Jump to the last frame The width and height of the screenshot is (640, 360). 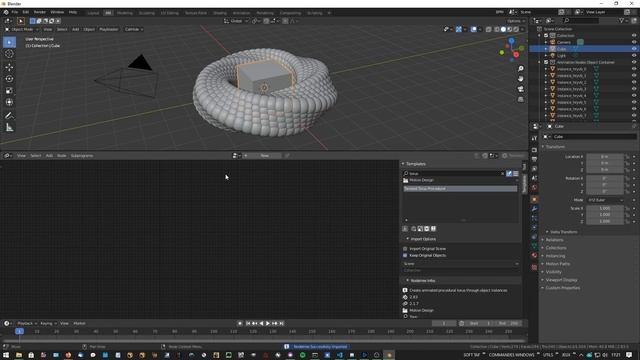(x=281, y=323)
